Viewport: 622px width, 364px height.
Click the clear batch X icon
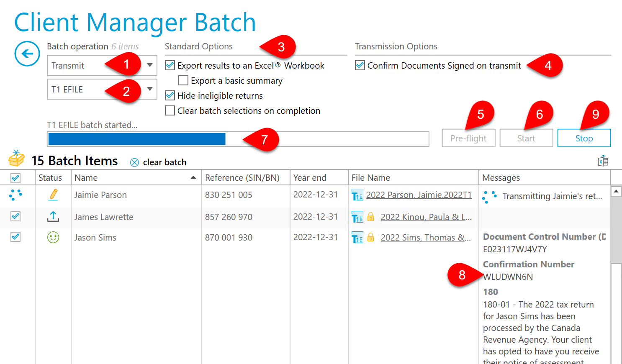pos(134,162)
